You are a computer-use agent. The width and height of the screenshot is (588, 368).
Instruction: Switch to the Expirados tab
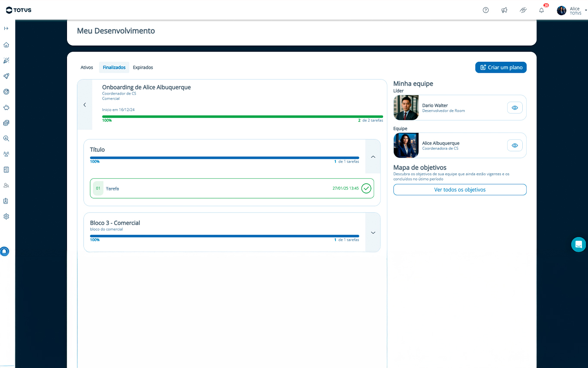click(x=143, y=68)
